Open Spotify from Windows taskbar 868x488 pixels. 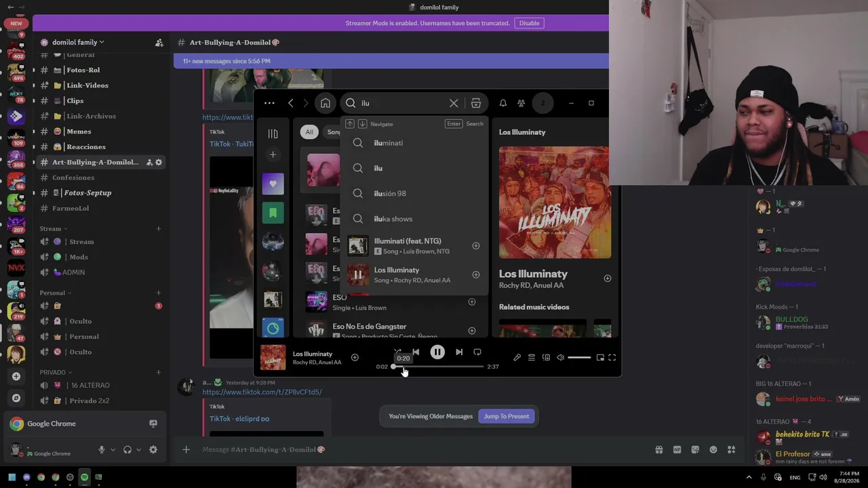[x=84, y=477]
